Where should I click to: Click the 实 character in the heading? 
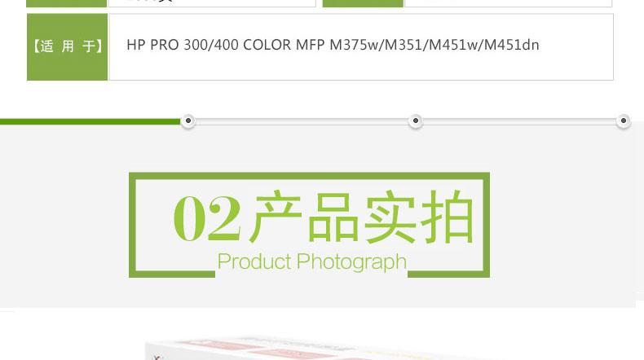pos(390,217)
